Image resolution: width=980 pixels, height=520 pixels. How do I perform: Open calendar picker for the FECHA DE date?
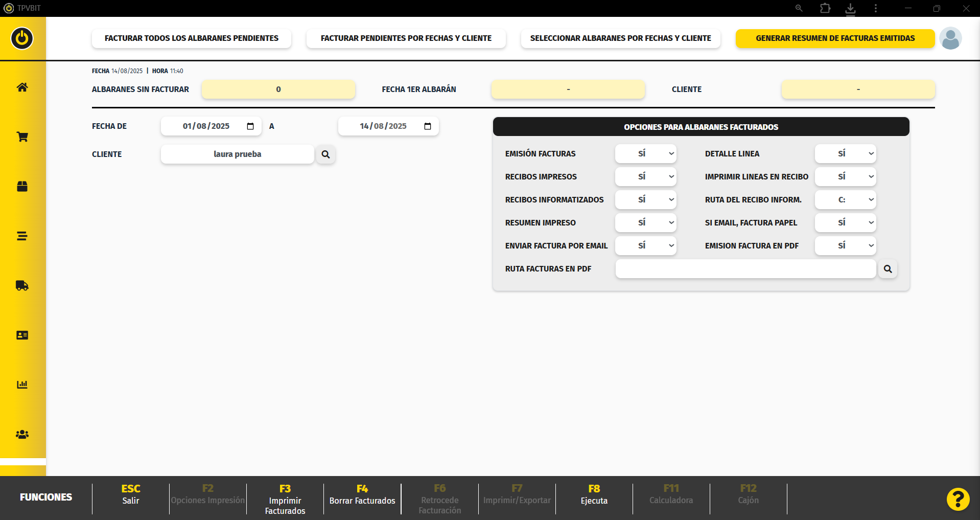pyautogui.click(x=250, y=126)
